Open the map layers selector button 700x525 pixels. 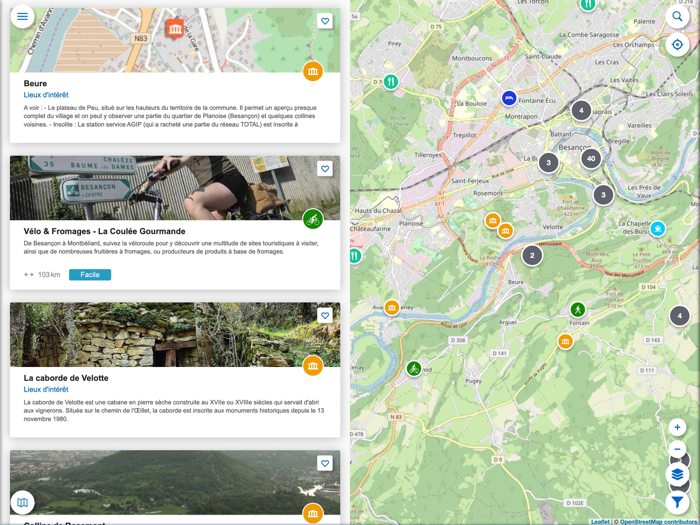point(677,474)
